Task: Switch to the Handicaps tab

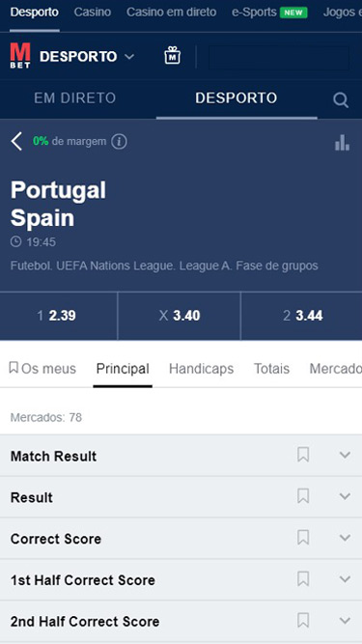Action: pos(201,369)
